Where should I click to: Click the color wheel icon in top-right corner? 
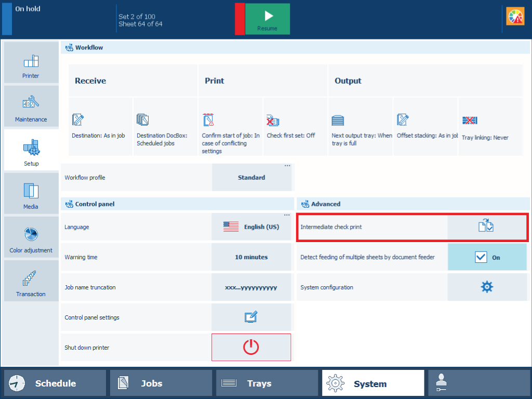(x=515, y=17)
